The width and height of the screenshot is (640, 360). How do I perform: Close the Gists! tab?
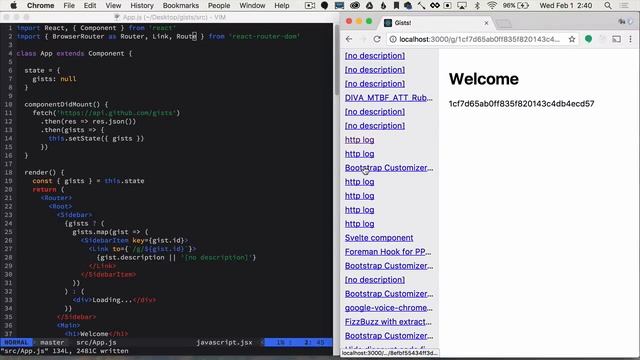(486, 23)
